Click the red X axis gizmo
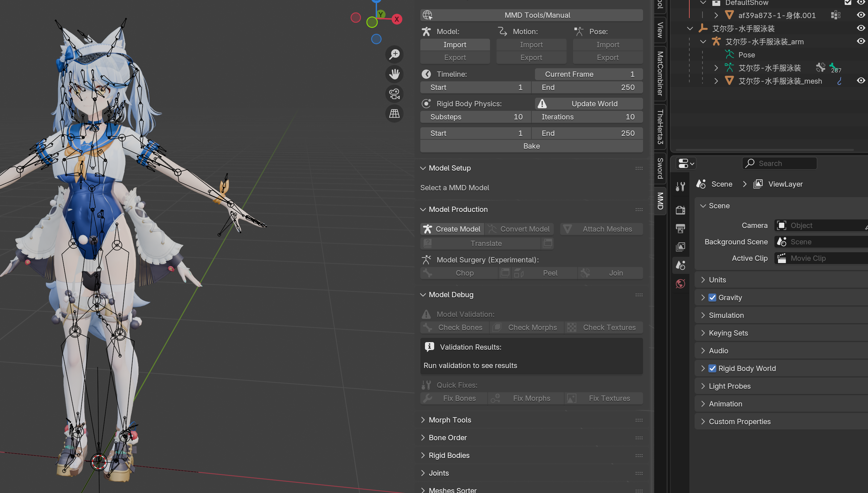Image resolution: width=868 pixels, height=493 pixels. 396,19
